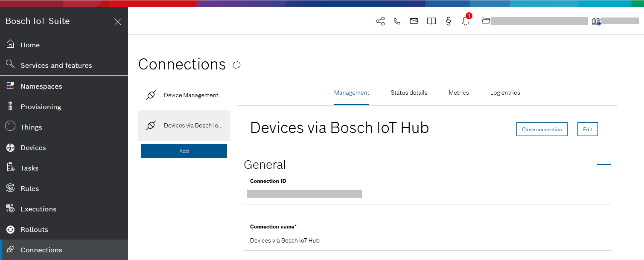644x260 pixels.
Task: Open Rollouts in the sidebar
Action: (x=64, y=229)
